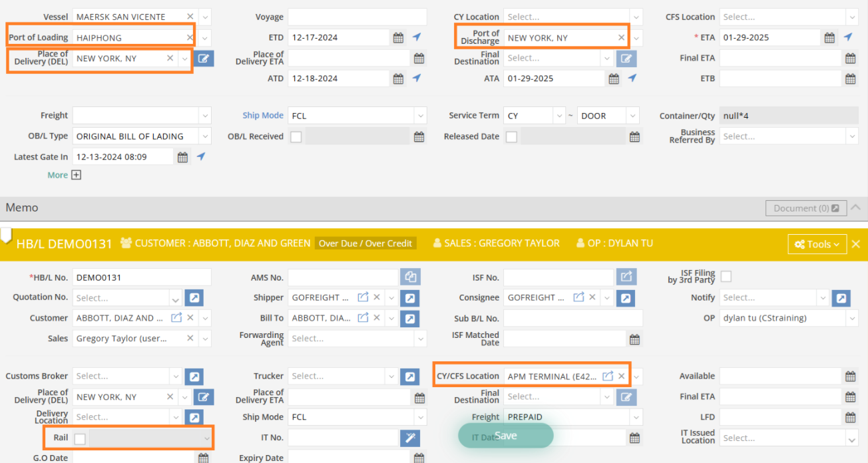Toggle the OB/L Received checkbox
The width and height of the screenshot is (868, 463).
296,136
